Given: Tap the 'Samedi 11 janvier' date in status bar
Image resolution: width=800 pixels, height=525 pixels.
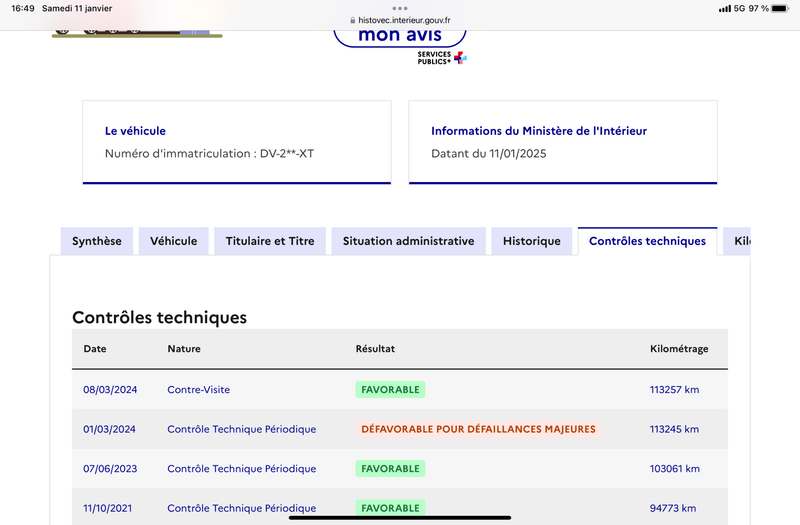Looking at the screenshot, I should 77,8.
